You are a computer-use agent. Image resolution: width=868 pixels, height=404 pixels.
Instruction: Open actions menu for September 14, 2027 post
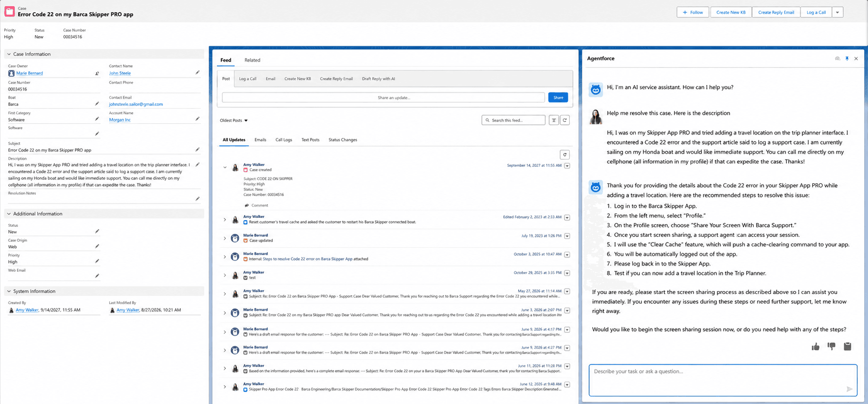567,166
